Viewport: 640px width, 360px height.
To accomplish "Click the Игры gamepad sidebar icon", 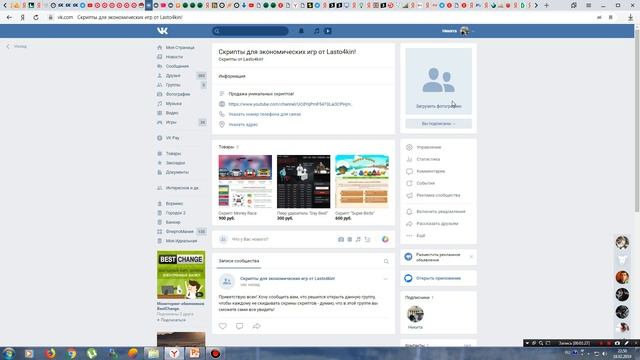I will coord(160,122).
